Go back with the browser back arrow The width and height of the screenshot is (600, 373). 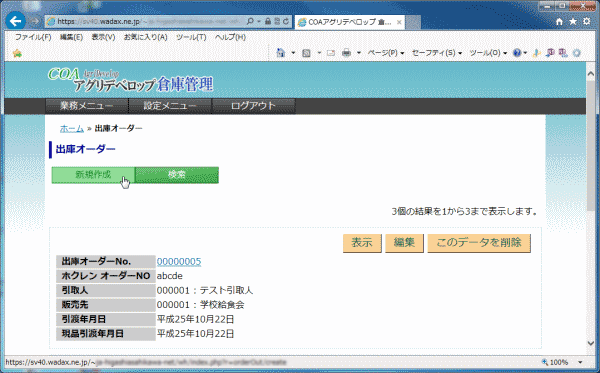pyautogui.click(x=16, y=21)
